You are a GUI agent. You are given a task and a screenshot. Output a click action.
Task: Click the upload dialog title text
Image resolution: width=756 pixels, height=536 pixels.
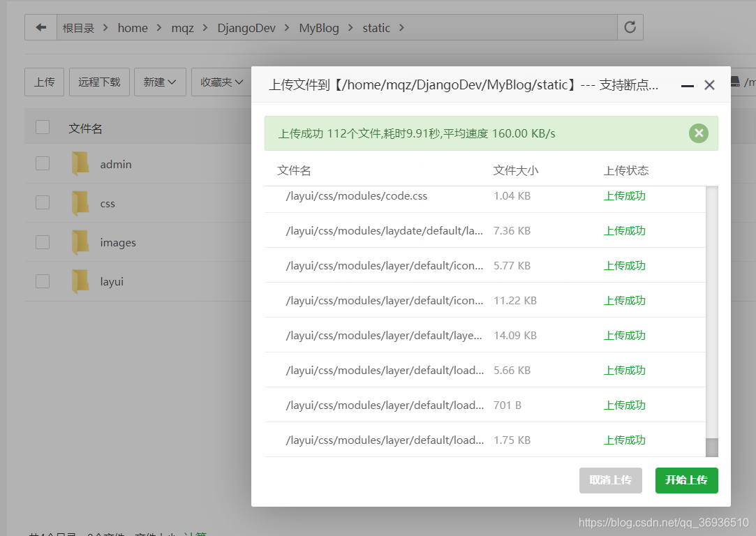tap(464, 85)
